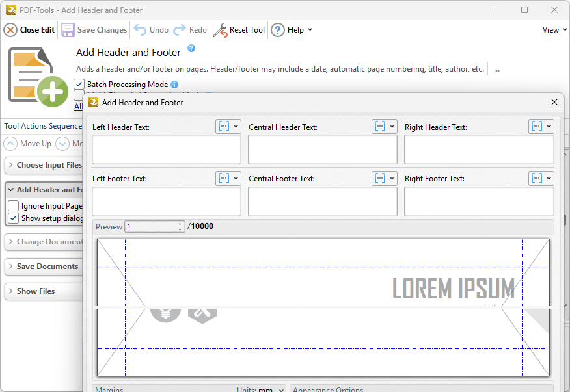Click the Undo arrow icon
Viewport: 570px width, 392px height.
[x=140, y=30]
